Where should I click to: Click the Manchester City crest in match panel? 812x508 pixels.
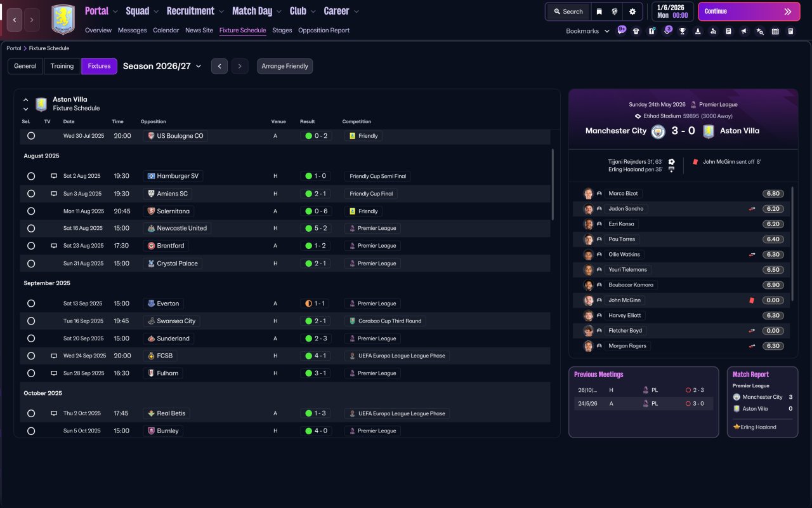658,131
